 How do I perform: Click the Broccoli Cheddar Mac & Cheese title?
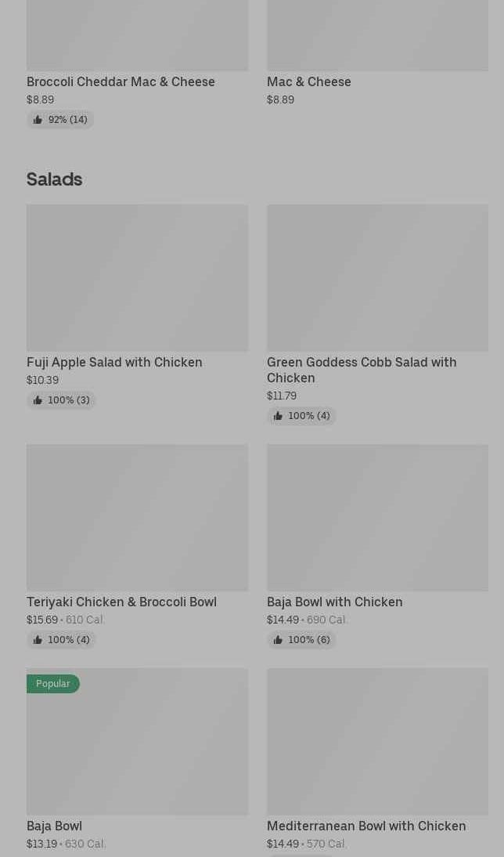121,81
